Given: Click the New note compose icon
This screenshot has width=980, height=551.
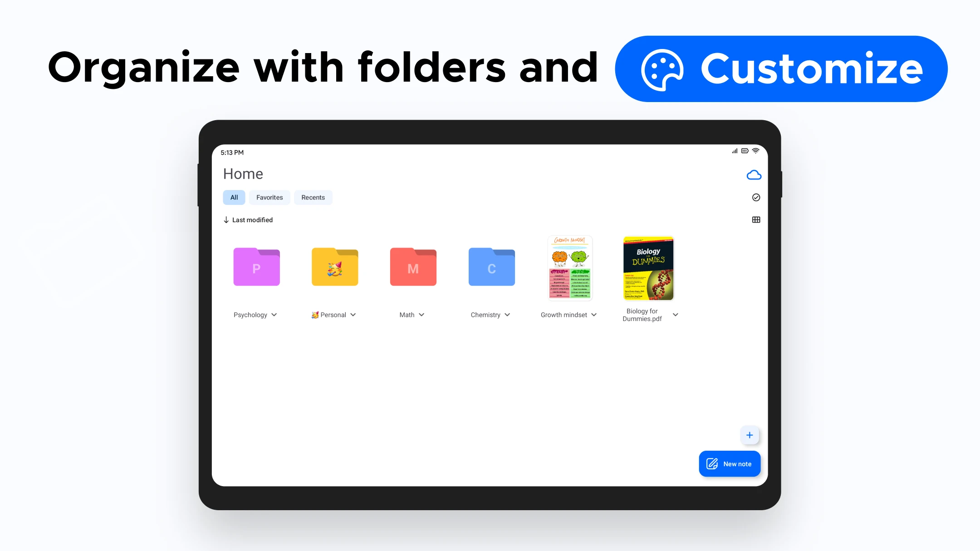Looking at the screenshot, I should coord(712,463).
